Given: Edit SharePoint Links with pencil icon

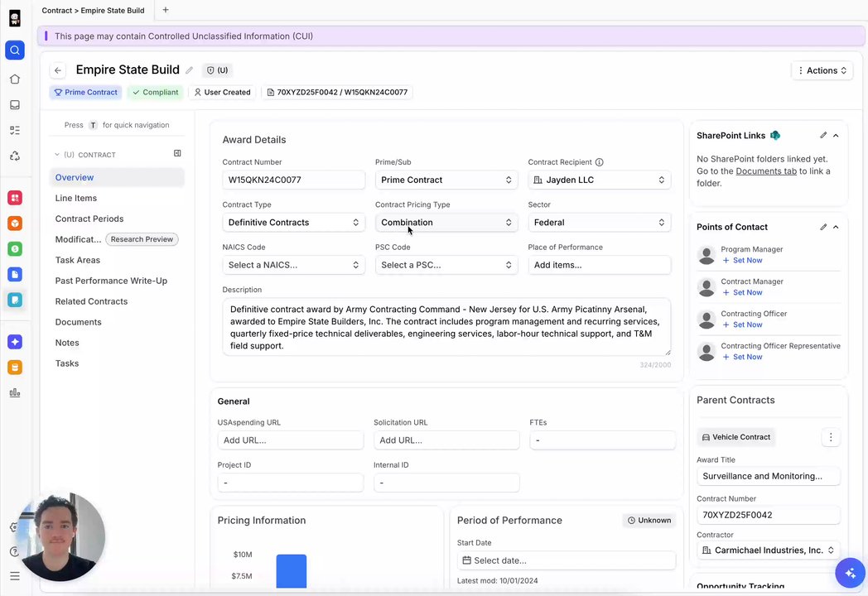Looking at the screenshot, I should (x=823, y=136).
